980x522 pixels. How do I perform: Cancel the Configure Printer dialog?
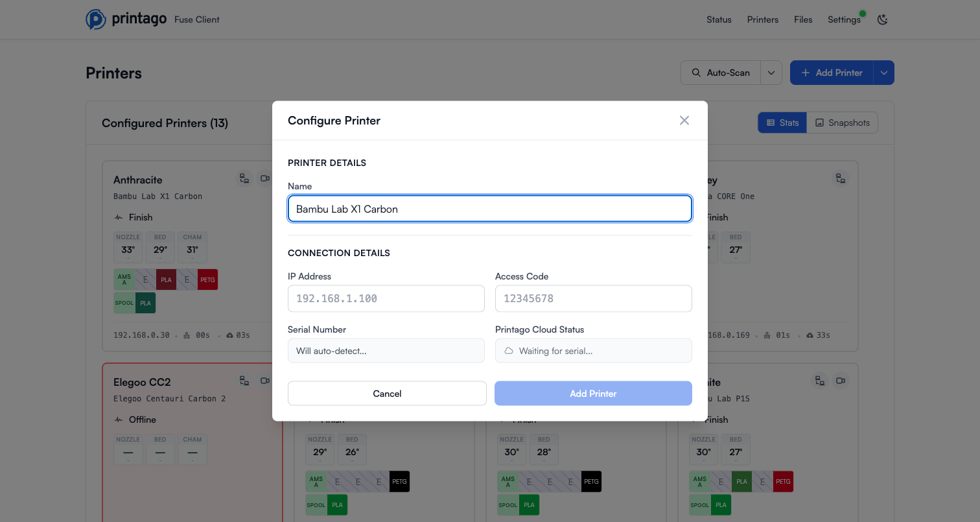coord(387,394)
